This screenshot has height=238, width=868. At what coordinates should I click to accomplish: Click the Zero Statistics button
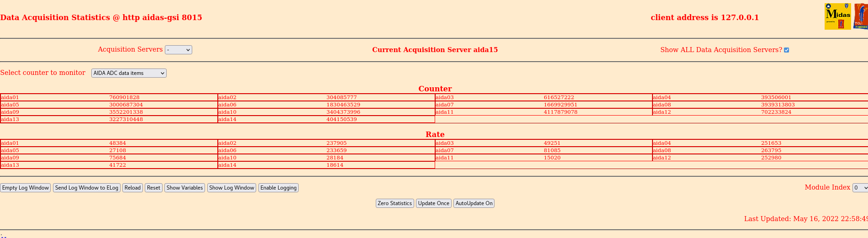coord(395,203)
